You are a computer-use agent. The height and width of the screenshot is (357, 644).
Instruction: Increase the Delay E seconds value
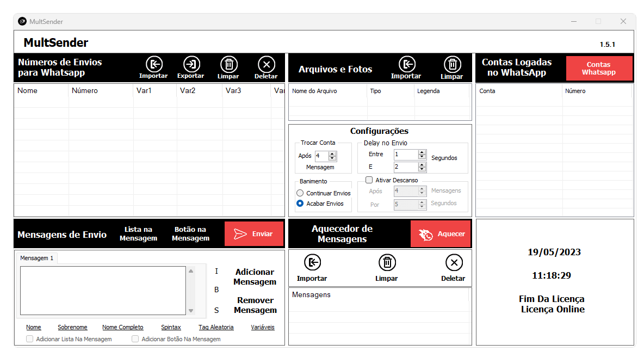422,164
